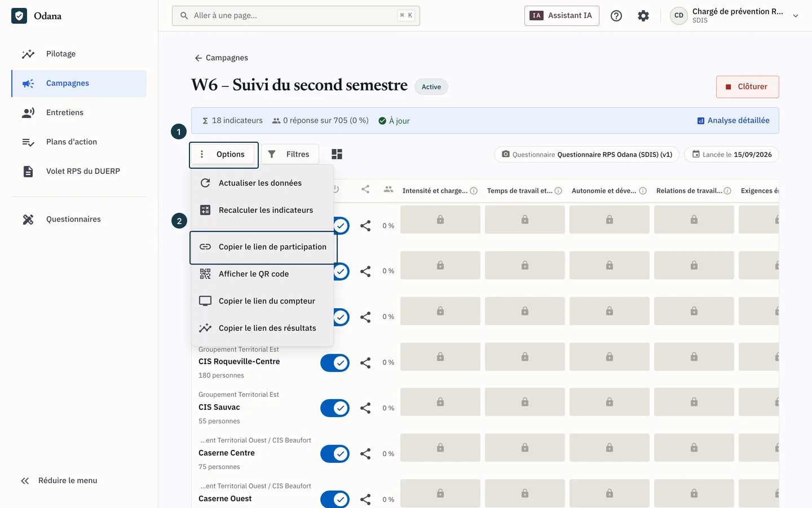Show info for Temps de travail column
The width and height of the screenshot is (812, 508).
point(558,191)
